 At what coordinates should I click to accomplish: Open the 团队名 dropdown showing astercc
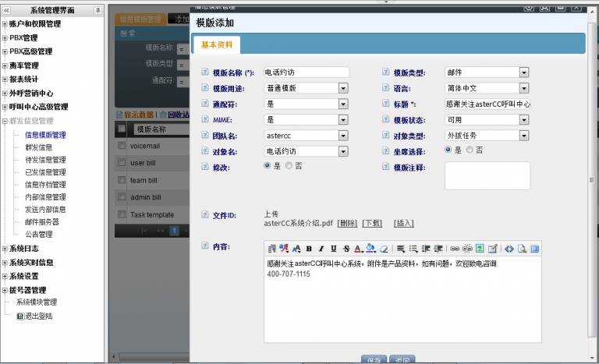click(343, 135)
